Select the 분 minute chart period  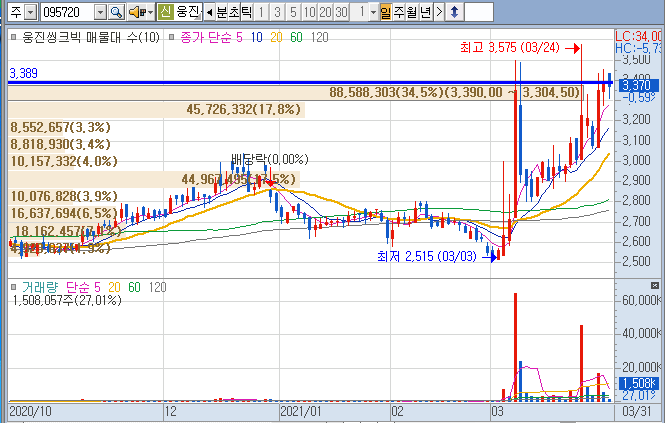click(222, 12)
